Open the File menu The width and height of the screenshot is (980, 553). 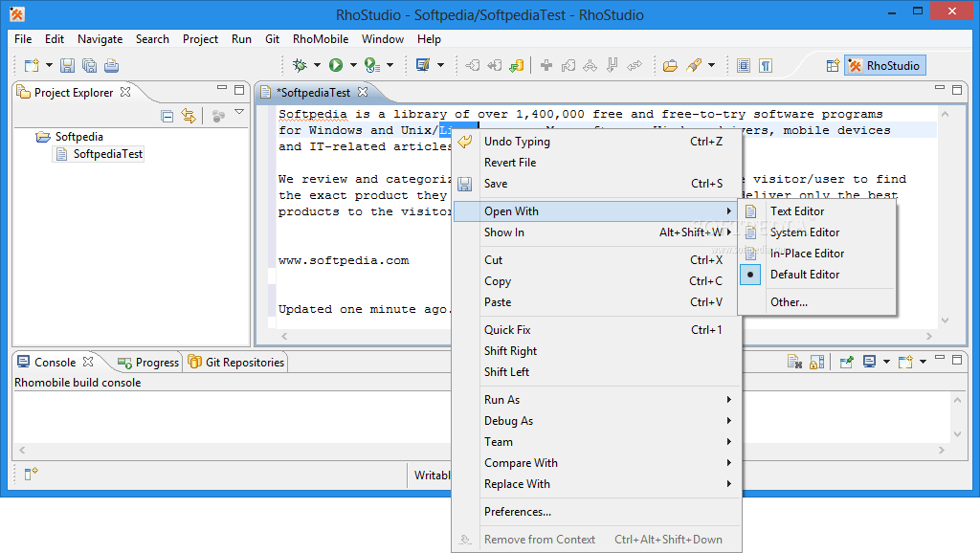23,38
